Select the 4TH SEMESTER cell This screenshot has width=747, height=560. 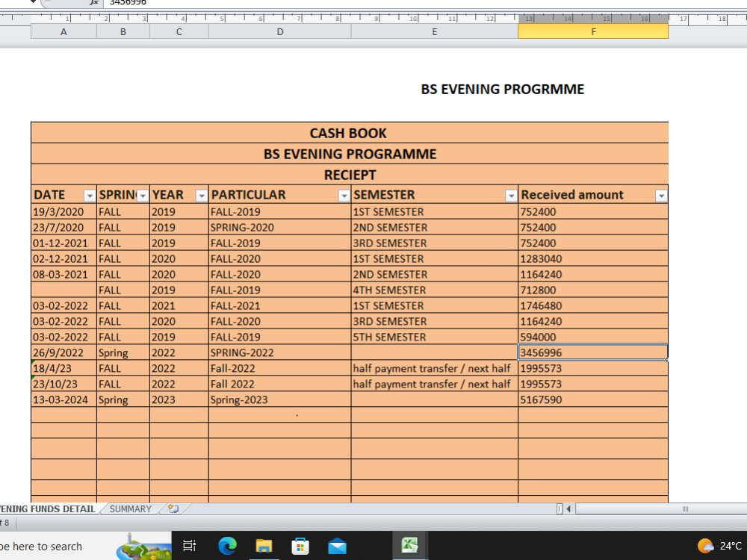coord(435,290)
